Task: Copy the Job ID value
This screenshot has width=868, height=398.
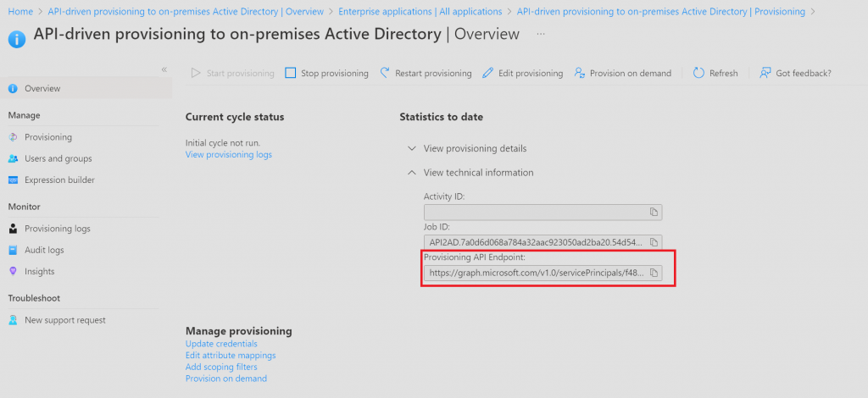Action: pyautogui.click(x=654, y=242)
